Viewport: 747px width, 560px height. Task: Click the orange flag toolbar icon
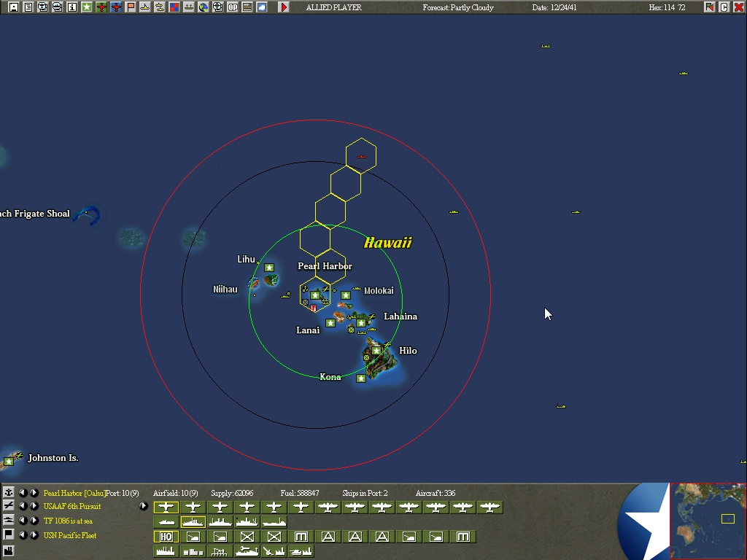131,7
